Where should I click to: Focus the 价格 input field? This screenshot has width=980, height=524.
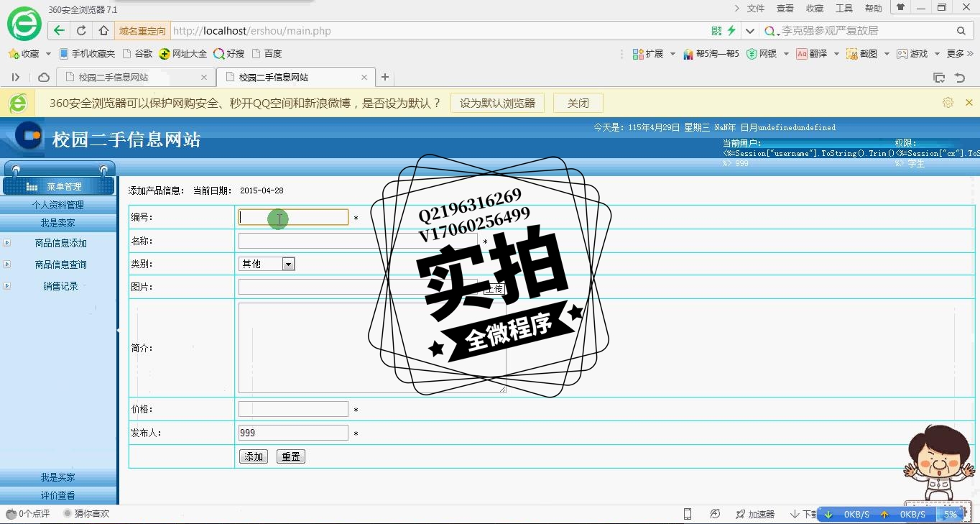click(293, 409)
